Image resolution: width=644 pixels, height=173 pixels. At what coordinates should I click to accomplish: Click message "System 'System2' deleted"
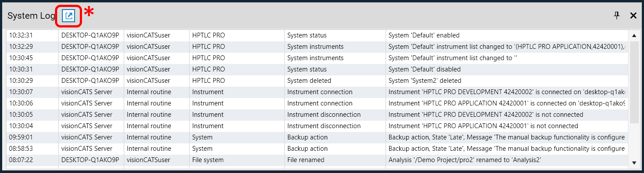pyautogui.click(x=425, y=81)
